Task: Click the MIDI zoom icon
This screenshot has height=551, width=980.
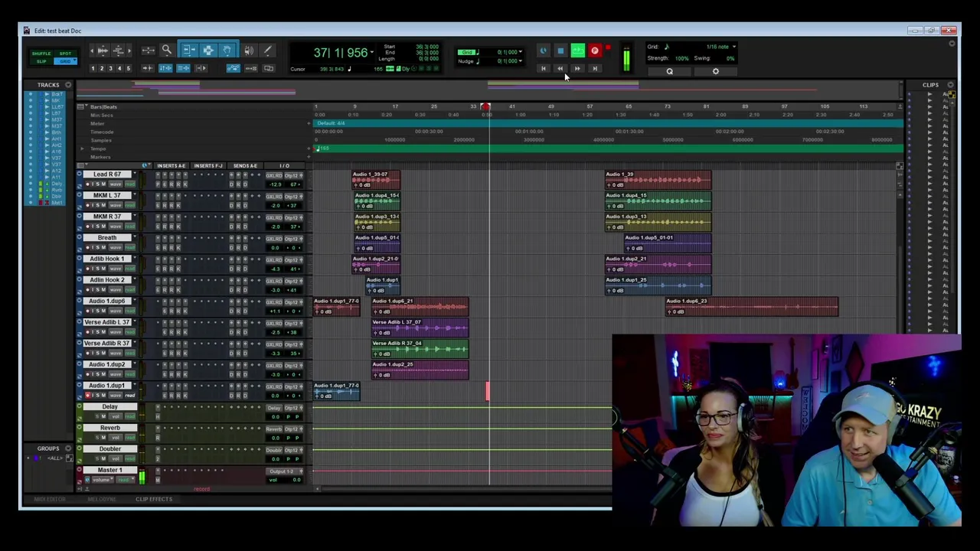Action: (x=119, y=51)
